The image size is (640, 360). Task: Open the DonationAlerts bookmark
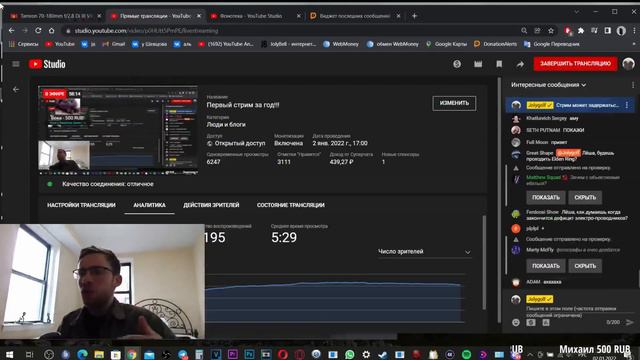[x=495, y=44]
